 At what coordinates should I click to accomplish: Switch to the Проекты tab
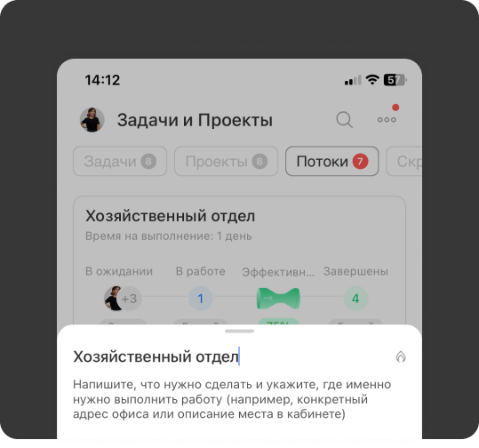tap(226, 162)
